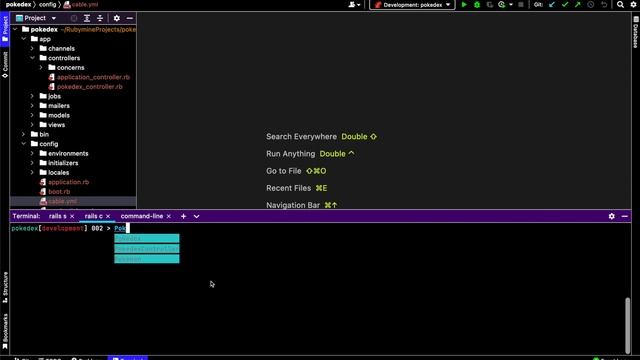The width and height of the screenshot is (640, 360).
Task: Show Git history clock icon
Action: [x=591, y=5]
